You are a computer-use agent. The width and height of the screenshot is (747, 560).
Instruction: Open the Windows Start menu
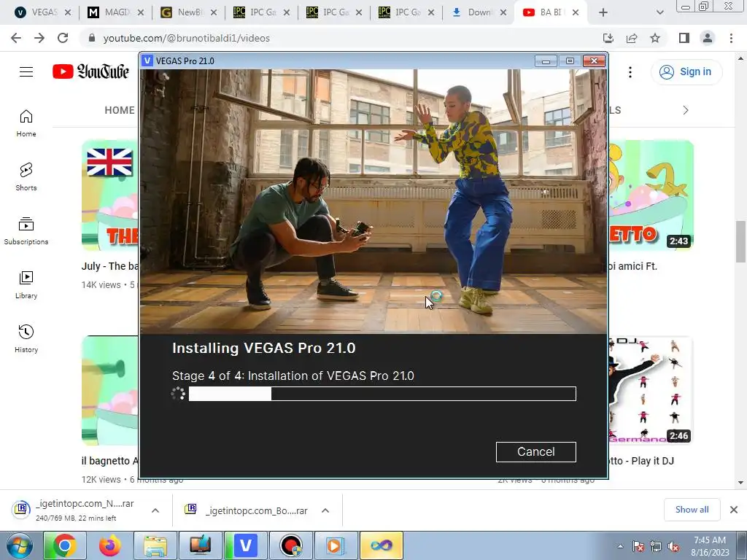pyautogui.click(x=20, y=545)
